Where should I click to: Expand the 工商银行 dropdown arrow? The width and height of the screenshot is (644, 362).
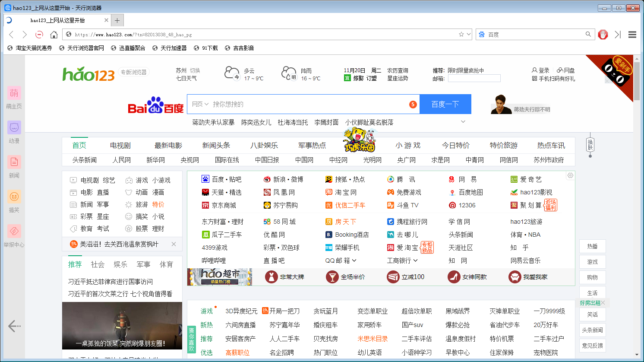tap(416, 260)
